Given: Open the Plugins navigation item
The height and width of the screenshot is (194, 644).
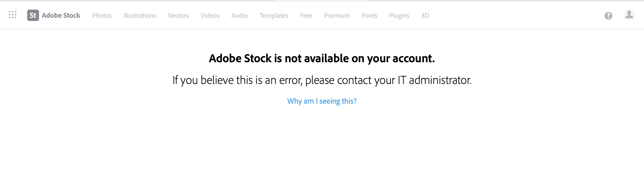Looking at the screenshot, I should [399, 16].
